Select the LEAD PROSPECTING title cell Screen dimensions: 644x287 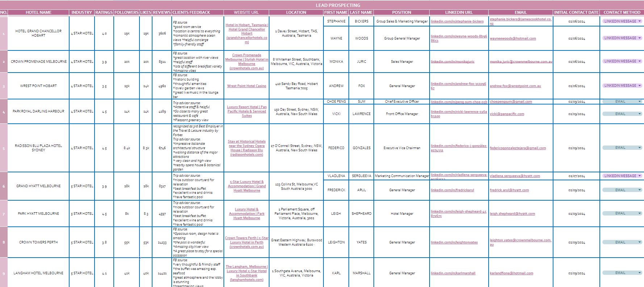click(338, 5)
